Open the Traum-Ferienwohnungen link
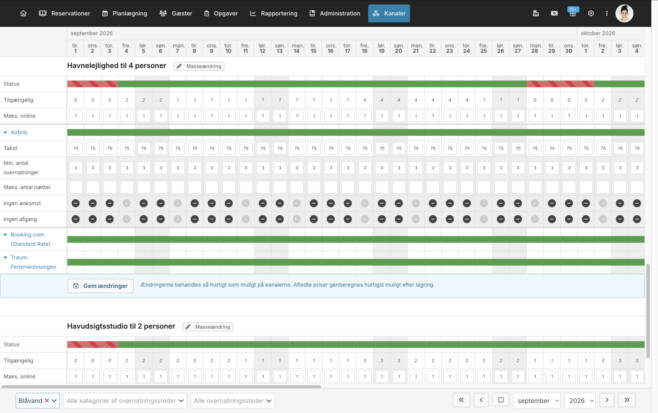The width and height of the screenshot is (658, 413). (x=33, y=262)
